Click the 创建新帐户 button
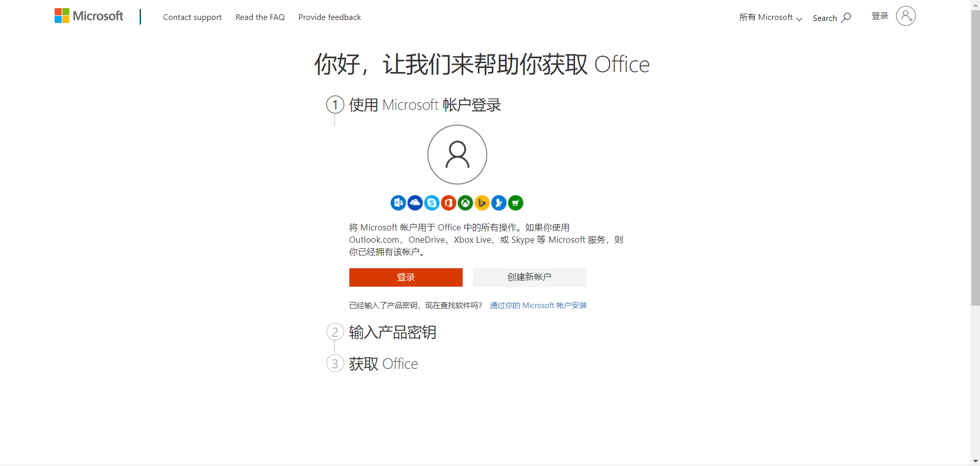Image resolution: width=980 pixels, height=466 pixels. click(529, 277)
